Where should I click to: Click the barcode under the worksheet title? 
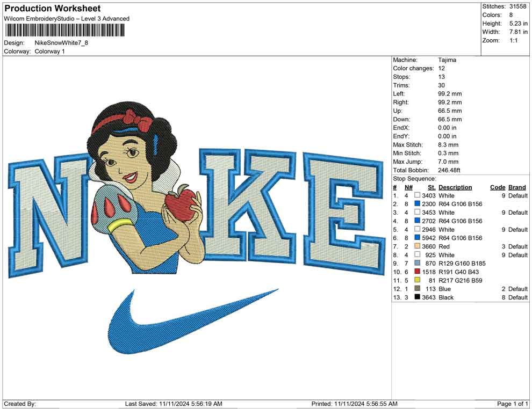click(x=64, y=31)
